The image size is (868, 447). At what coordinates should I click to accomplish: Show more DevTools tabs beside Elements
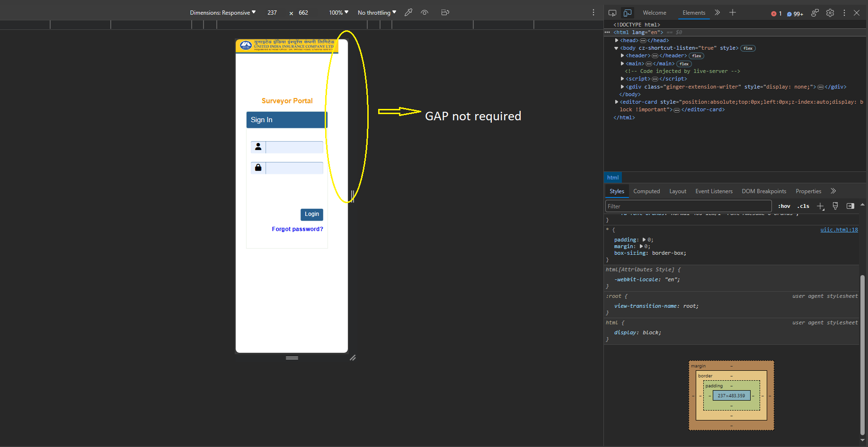click(717, 13)
